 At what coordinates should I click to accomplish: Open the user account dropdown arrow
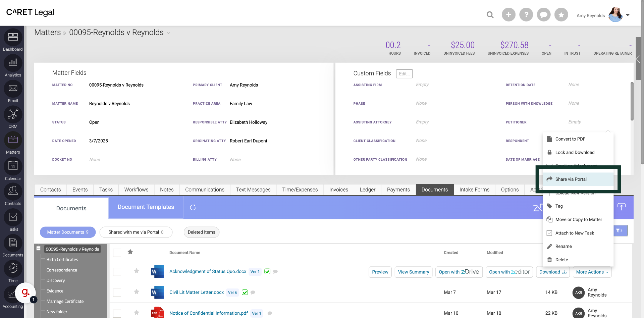click(x=628, y=15)
